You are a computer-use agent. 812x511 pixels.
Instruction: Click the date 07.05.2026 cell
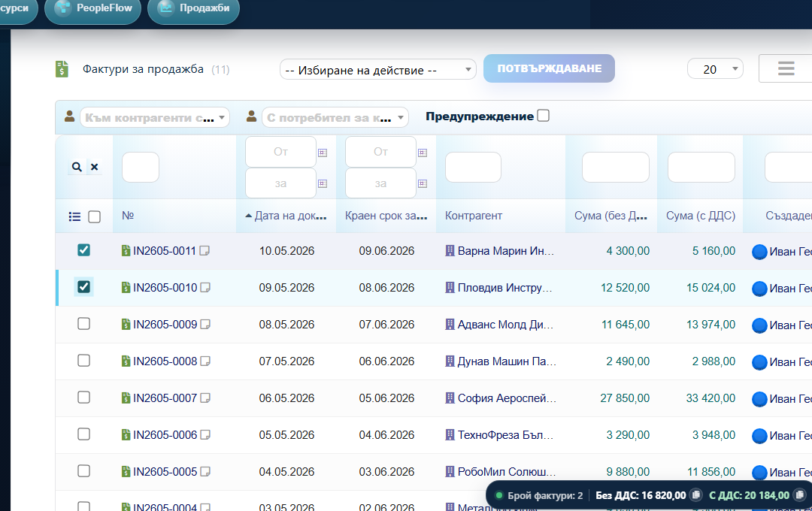(x=286, y=361)
